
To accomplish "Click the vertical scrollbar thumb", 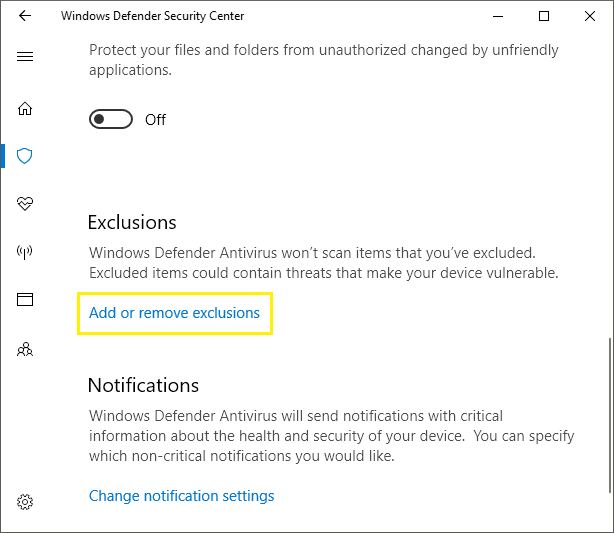I will tap(610, 415).
